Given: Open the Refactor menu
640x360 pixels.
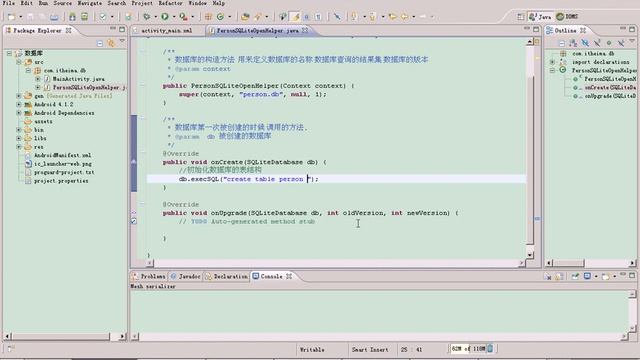Looking at the screenshot, I should [x=171, y=3].
